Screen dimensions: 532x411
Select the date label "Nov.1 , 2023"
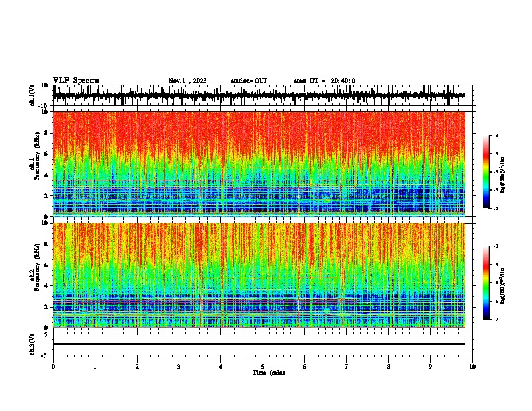pyautogui.click(x=187, y=81)
